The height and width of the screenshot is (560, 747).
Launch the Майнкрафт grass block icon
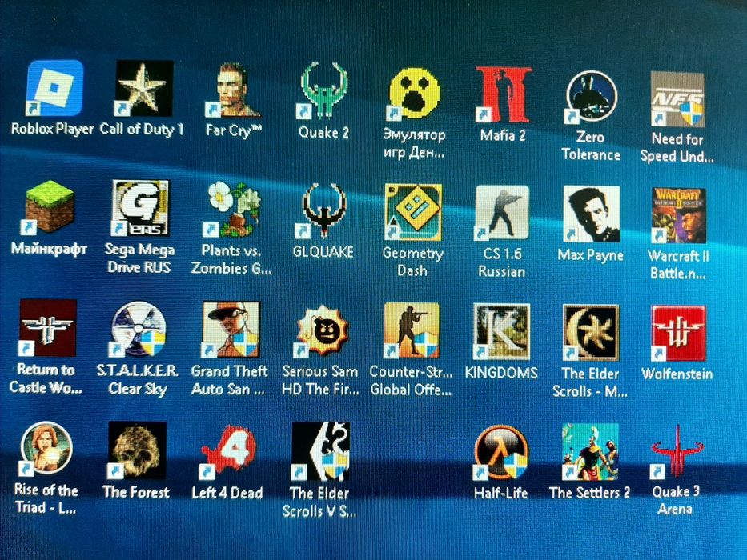49,208
